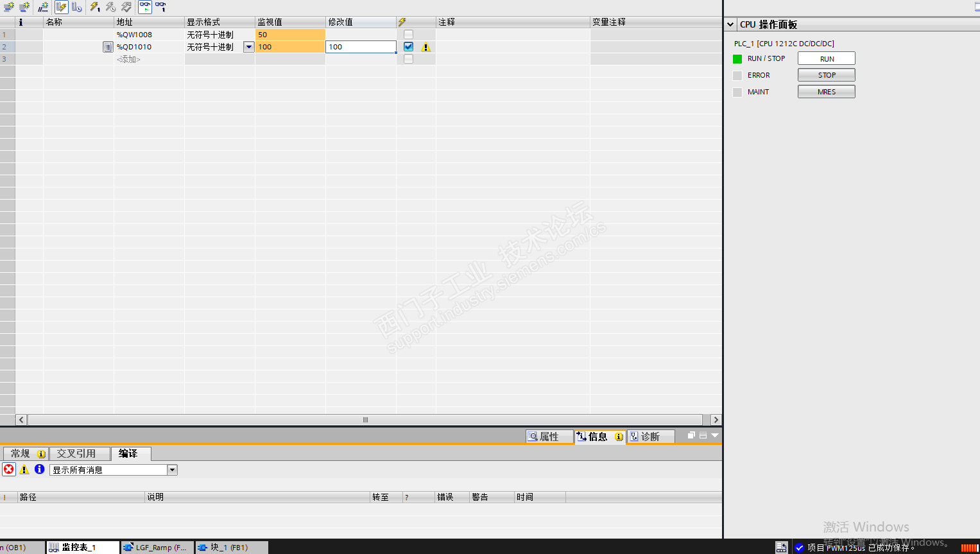
Task: Click the watch table horizontal scrollbar thumb
Action: click(366, 420)
